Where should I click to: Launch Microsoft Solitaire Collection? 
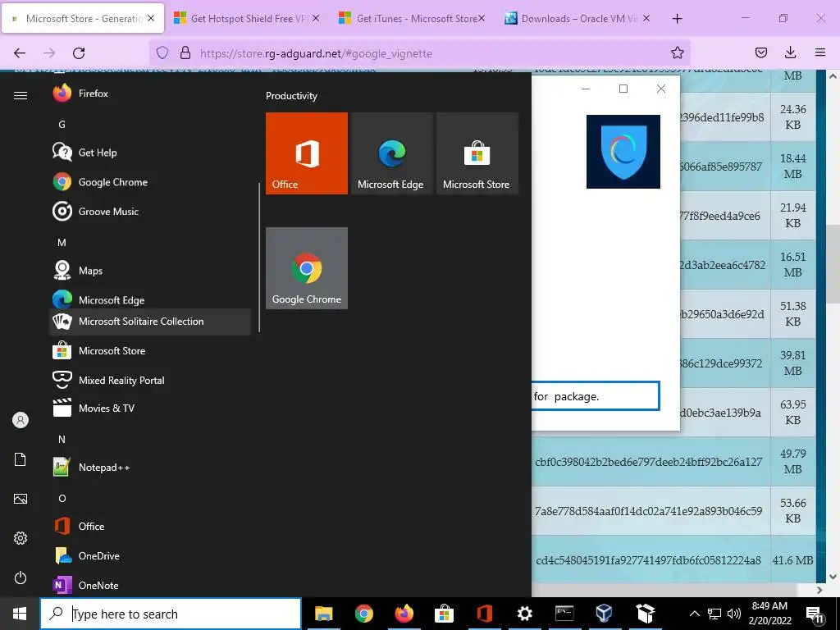click(x=150, y=322)
